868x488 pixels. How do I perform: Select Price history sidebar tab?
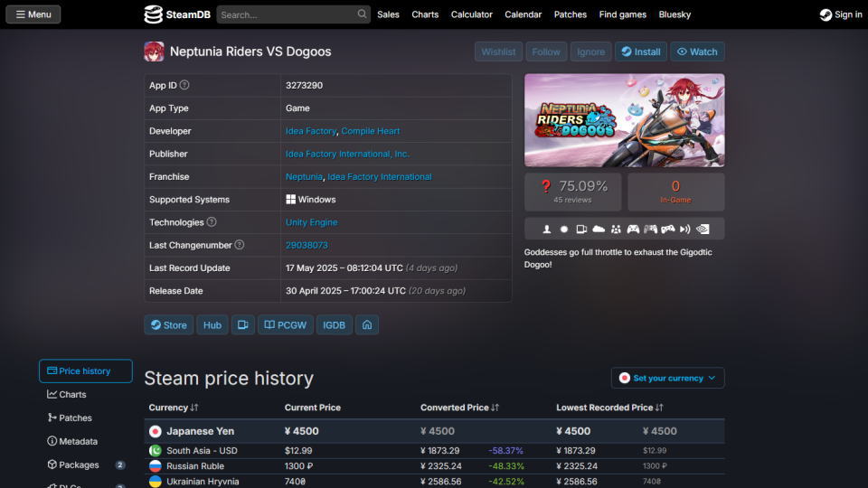tap(86, 371)
